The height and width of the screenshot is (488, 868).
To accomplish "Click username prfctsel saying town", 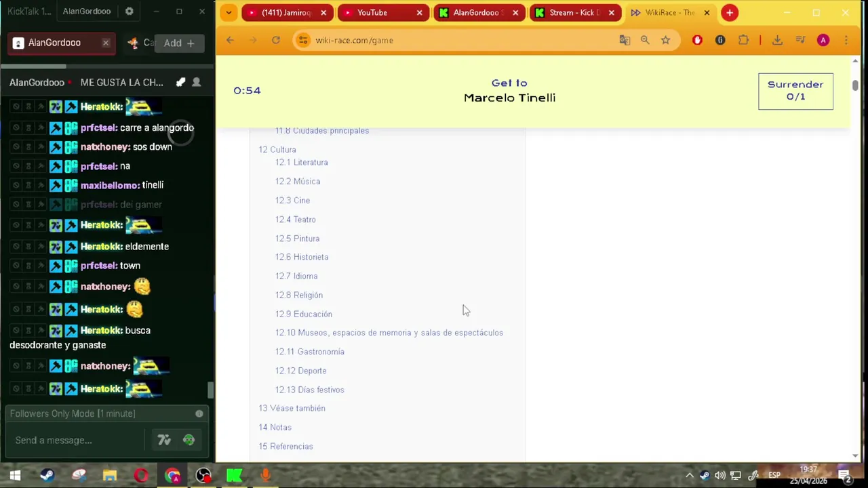I will 99,266.
